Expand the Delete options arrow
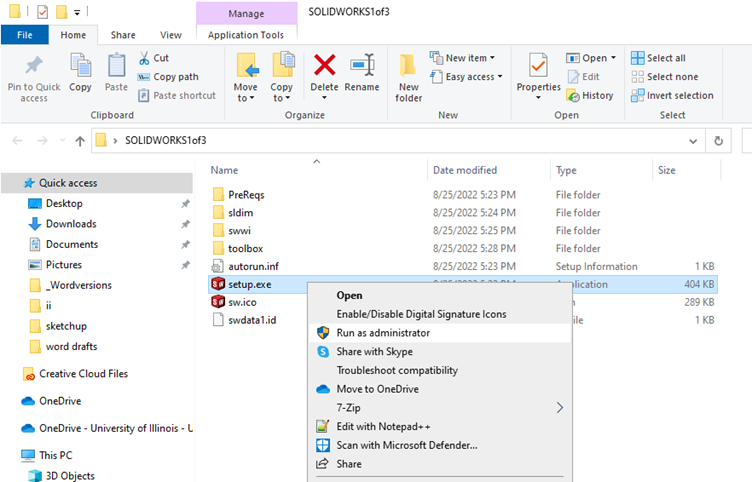Image resolution: width=752 pixels, height=482 pixels. [x=324, y=98]
